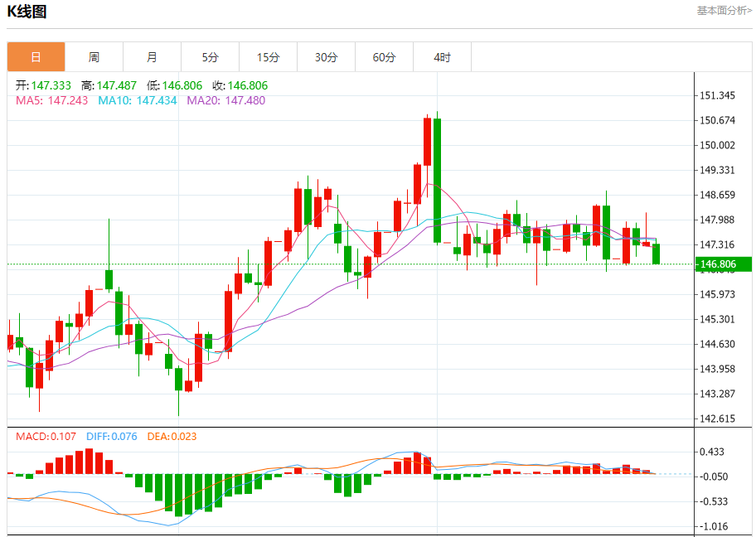
Task: Click the -0.050 MACD axis label
Action: (714, 477)
